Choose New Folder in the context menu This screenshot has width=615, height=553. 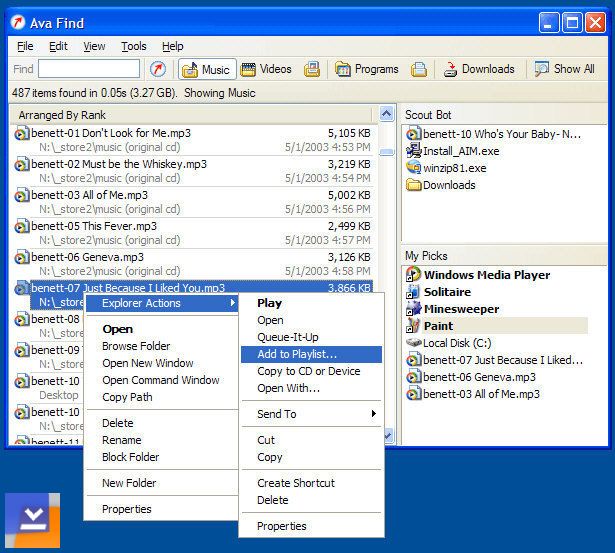[x=162, y=483]
